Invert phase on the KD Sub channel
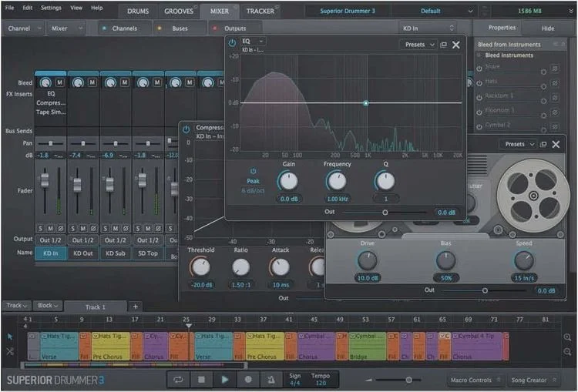The height and width of the screenshot is (392, 578). 126,229
